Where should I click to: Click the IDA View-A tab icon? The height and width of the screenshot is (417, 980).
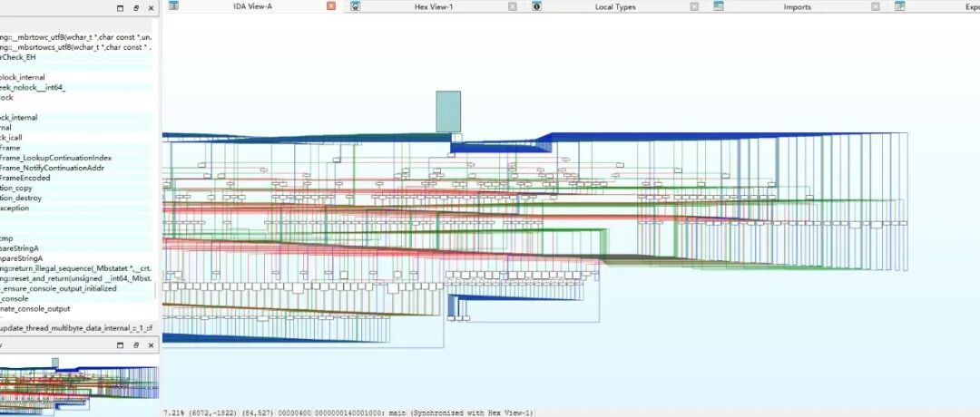(173, 5)
